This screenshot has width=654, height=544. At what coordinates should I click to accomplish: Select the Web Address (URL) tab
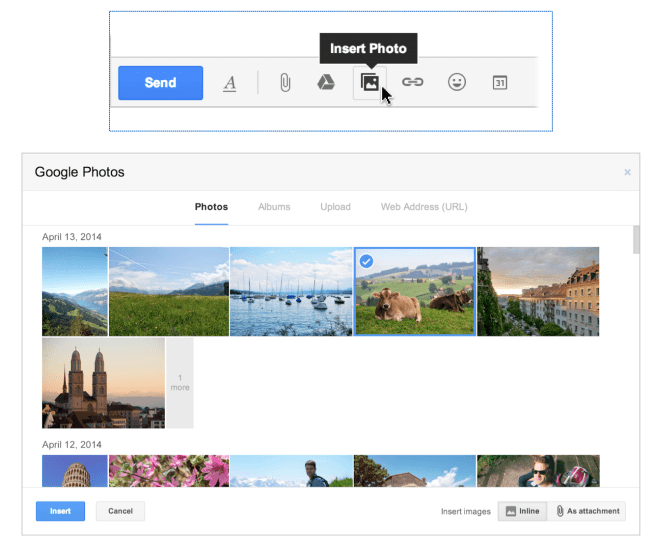(x=423, y=207)
